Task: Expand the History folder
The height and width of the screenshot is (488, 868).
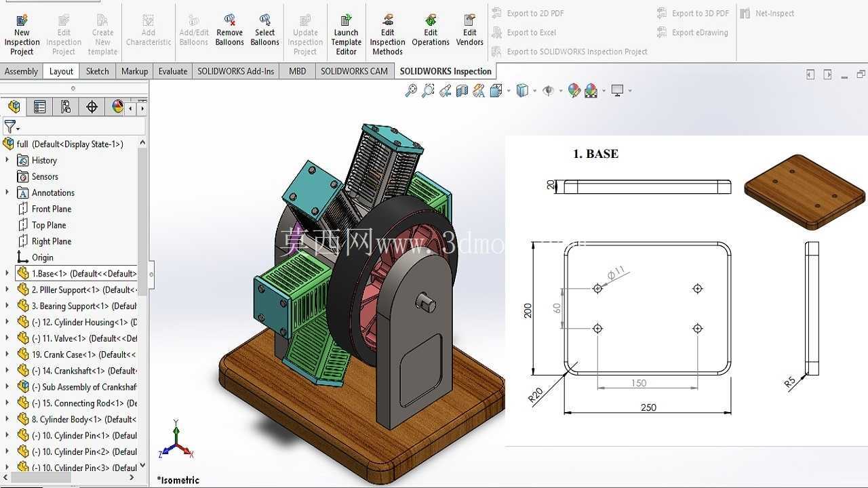Action: (x=7, y=160)
